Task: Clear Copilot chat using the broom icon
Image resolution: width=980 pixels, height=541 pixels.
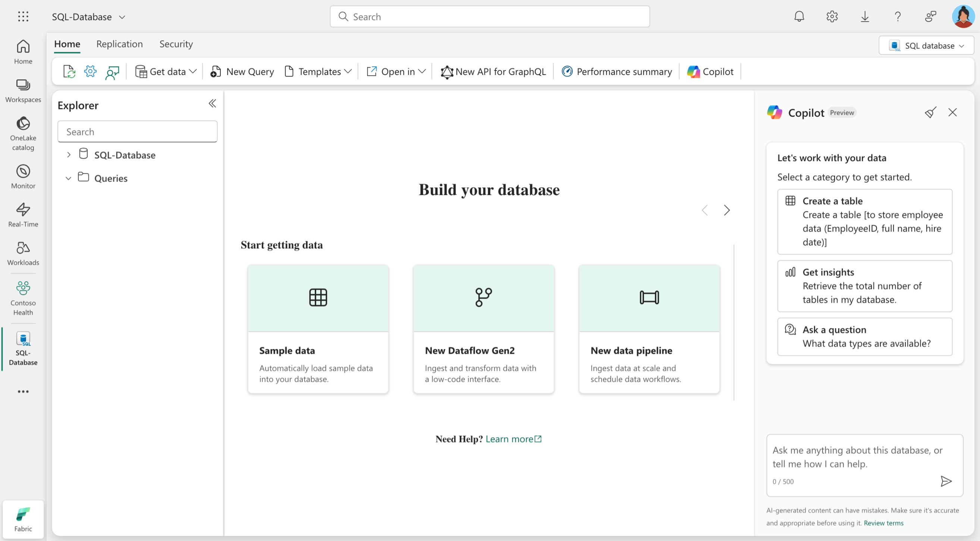Action: click(930, 112)
